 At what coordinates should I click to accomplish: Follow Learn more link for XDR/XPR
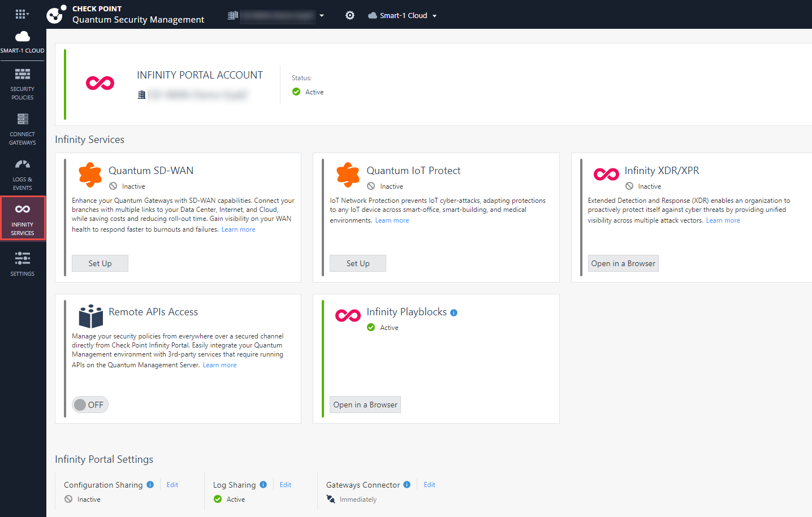point(723,220)
